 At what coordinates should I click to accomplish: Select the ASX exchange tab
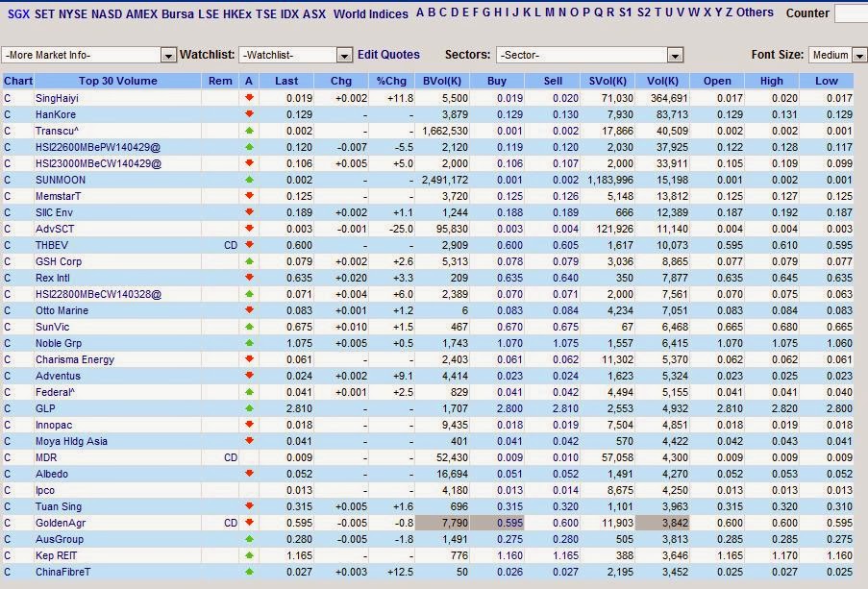coord(314,13)
